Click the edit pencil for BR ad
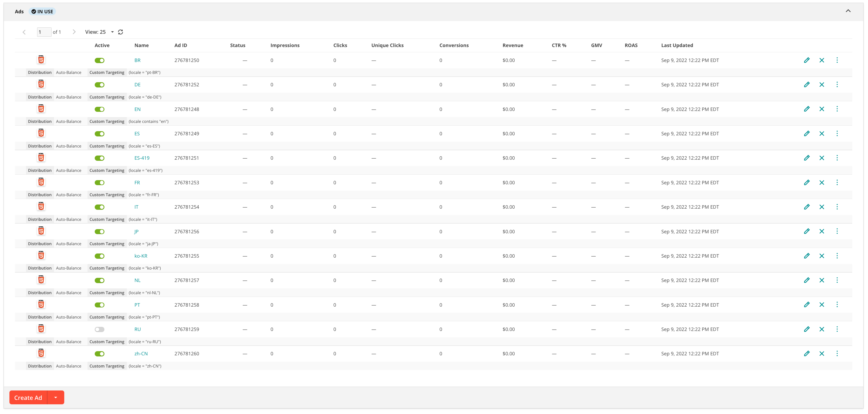 coord(807,60)
